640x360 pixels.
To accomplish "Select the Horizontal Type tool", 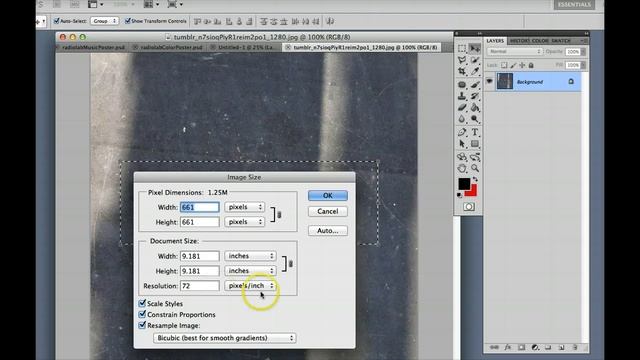I will point(475,133).
